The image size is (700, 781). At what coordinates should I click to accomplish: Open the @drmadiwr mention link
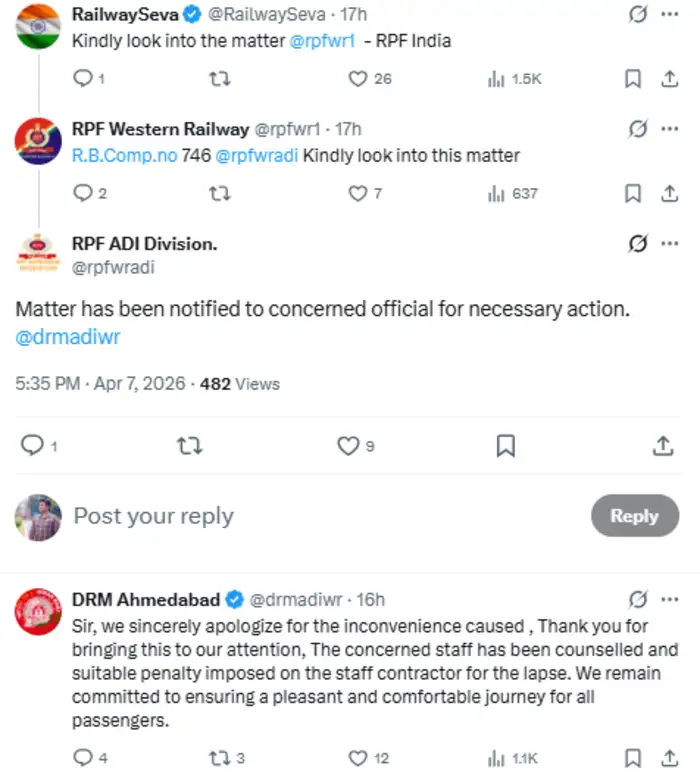[x=68, y=337]
